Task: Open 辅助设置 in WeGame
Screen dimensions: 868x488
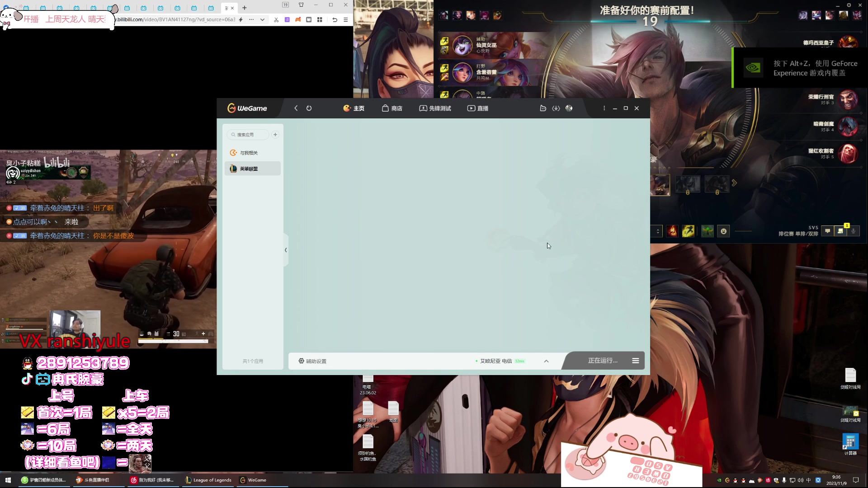Action: [x=312, y=361]
